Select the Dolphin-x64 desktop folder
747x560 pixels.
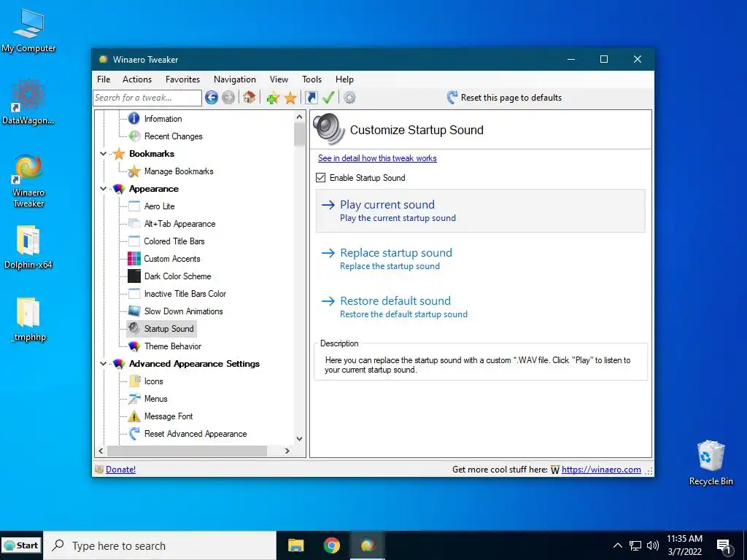tap(28, 246)
